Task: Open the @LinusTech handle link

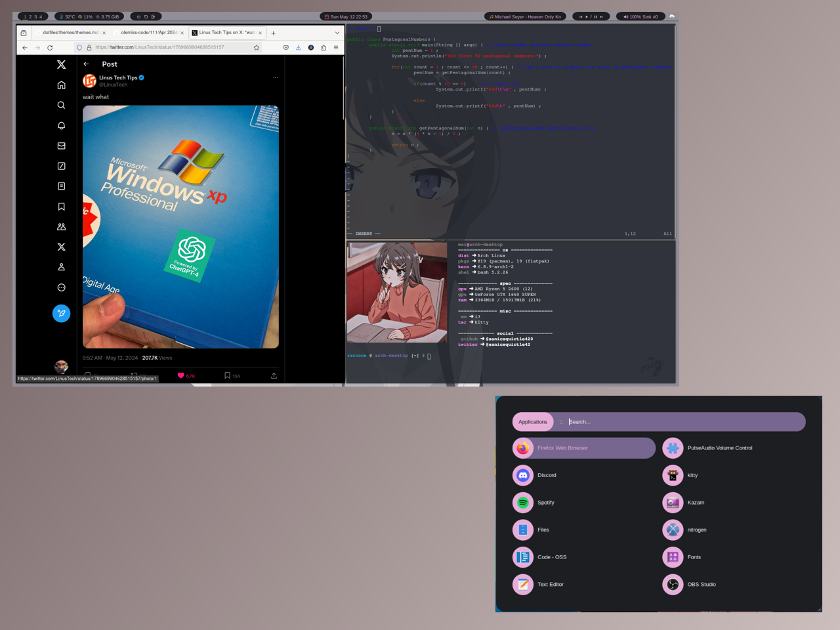Action: [x=114, y=85]
